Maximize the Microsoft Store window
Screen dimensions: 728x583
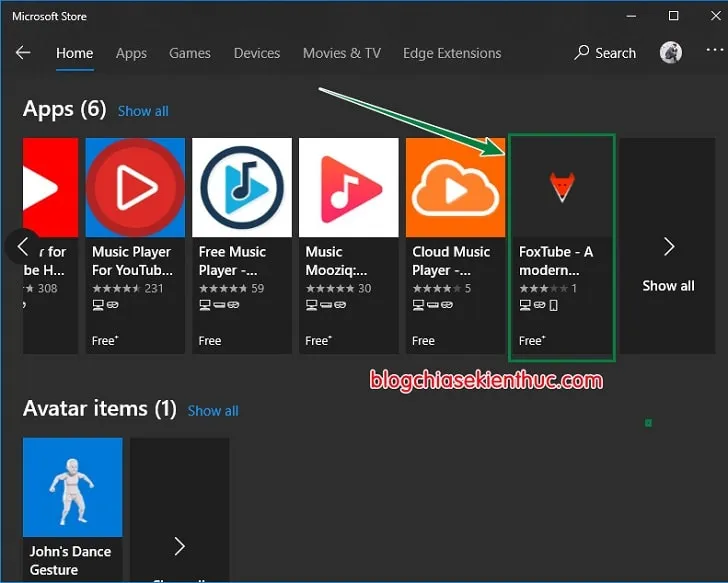[673, 16]
